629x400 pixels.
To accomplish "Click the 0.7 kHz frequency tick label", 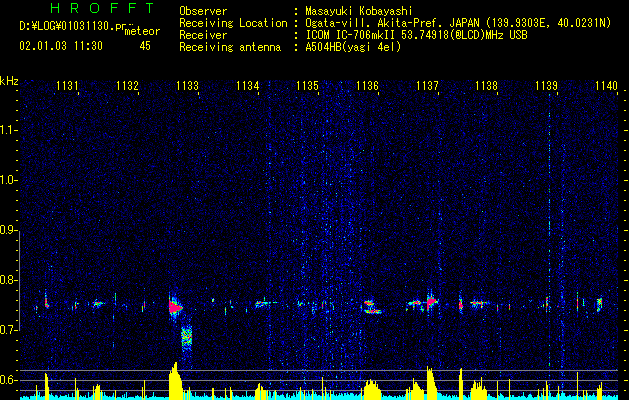I will (x=8, y=330).
